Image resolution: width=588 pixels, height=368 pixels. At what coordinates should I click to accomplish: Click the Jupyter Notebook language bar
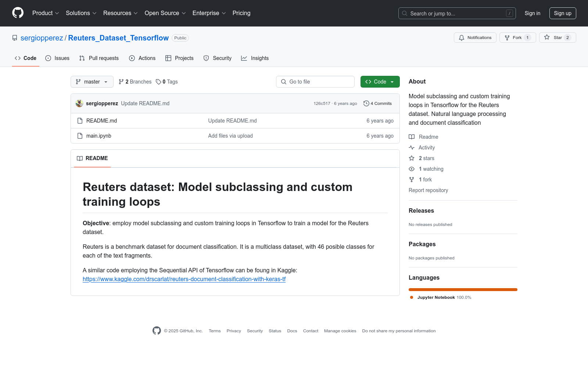pos(463,290)
